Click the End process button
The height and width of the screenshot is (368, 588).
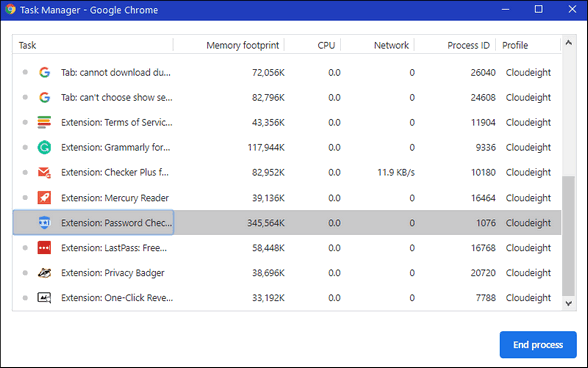coord(538,344)
